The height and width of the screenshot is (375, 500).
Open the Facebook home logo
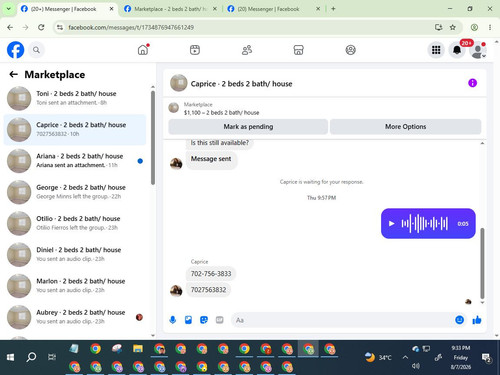point(15,50)
